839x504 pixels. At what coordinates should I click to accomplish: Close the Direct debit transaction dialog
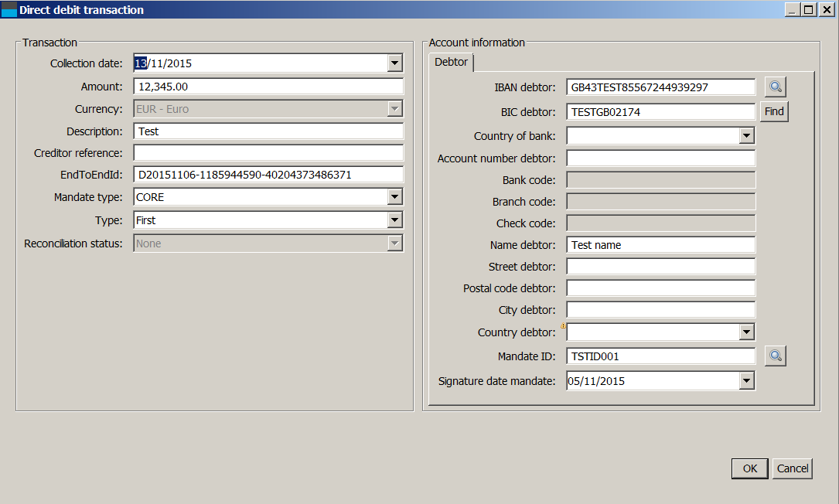click(826, 9)
